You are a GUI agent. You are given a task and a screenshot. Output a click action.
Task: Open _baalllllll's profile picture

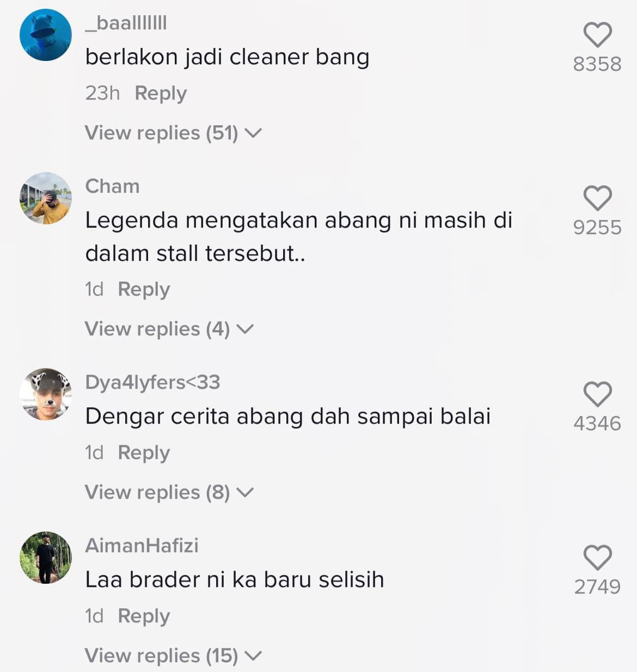[46, 35]
